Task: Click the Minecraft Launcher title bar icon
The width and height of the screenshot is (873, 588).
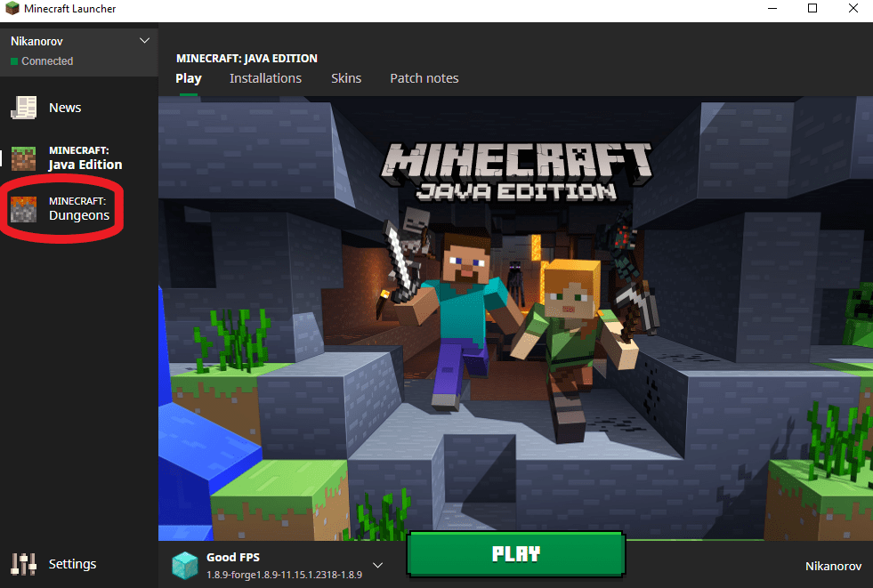Action: click(x=12, y=8)
